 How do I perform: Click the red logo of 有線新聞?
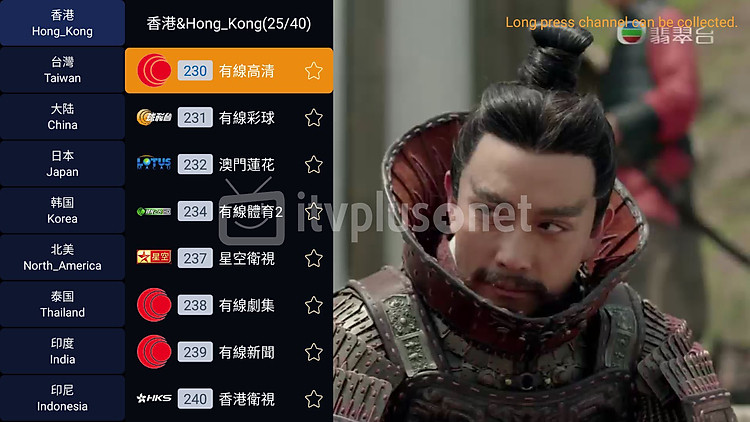(154, 352)
